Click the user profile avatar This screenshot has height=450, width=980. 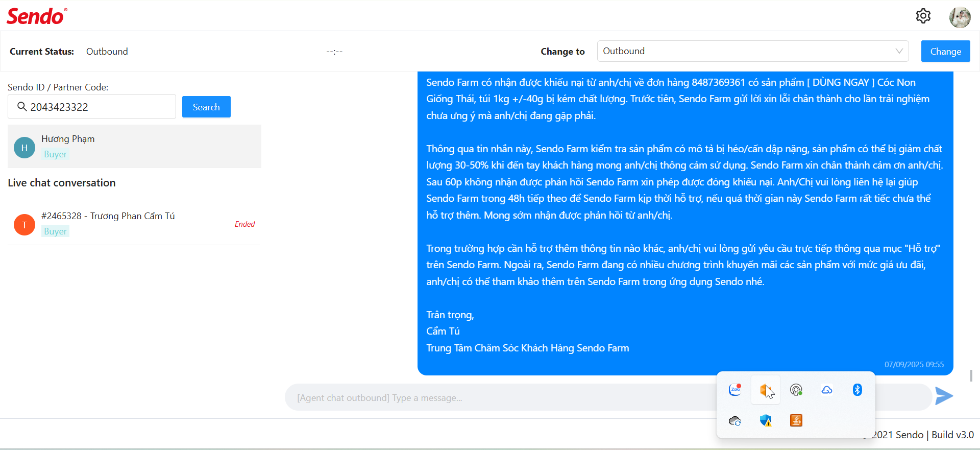[x=960, y=17]
